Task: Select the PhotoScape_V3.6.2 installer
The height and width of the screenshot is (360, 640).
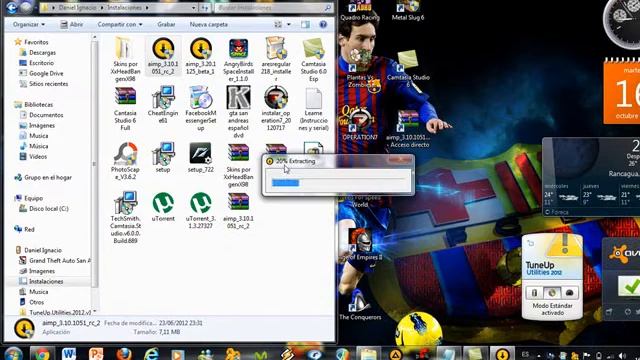Action: (x=125, y=161)
